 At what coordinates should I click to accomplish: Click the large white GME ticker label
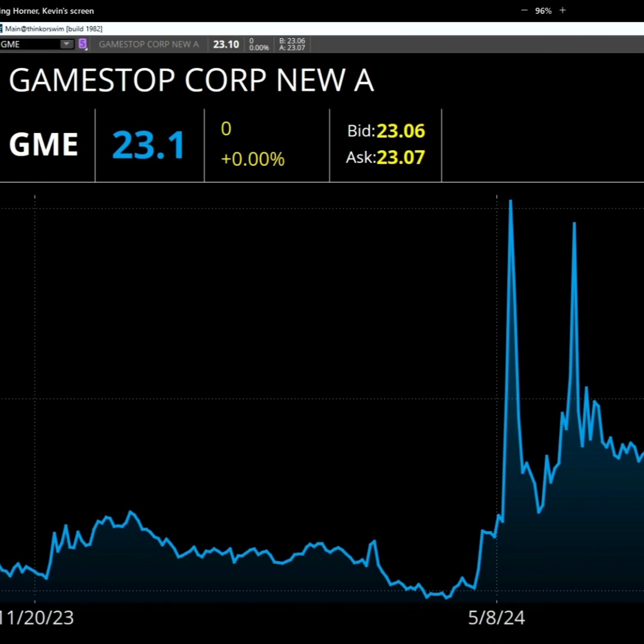[43, 144]
